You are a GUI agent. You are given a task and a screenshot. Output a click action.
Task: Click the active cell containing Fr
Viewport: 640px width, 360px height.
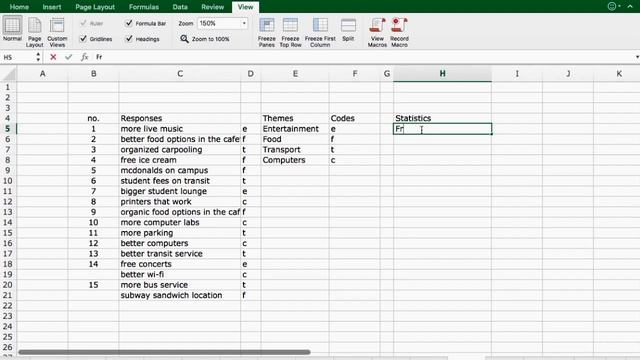(442, 129)
